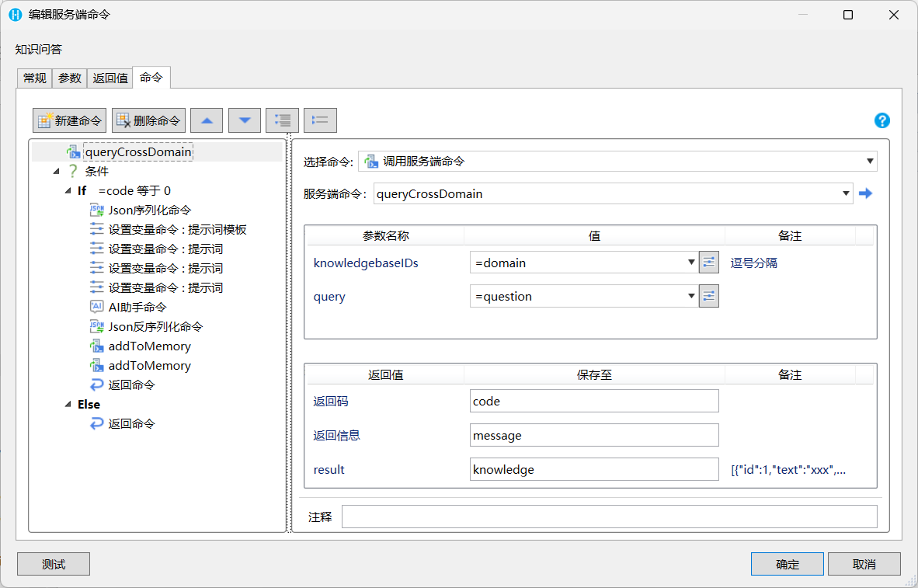
Task: Click settings icon beside =question value
Action: (709, 297)
